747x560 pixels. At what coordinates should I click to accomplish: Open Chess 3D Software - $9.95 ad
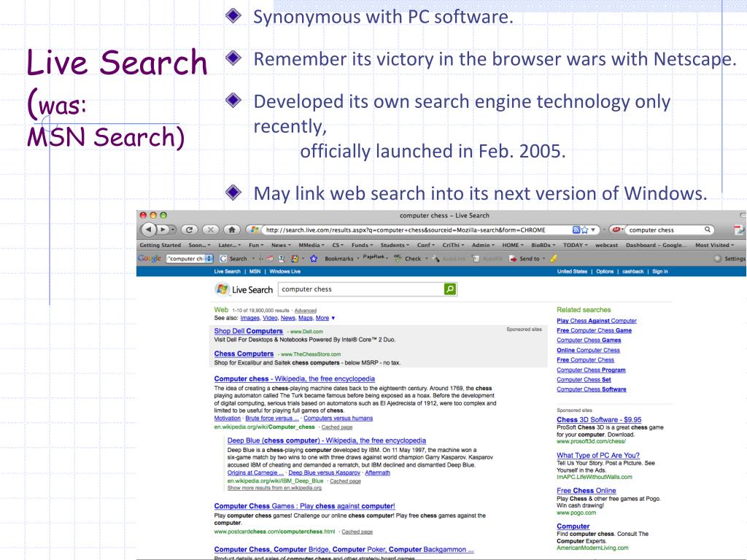click(x=599, y=419)
